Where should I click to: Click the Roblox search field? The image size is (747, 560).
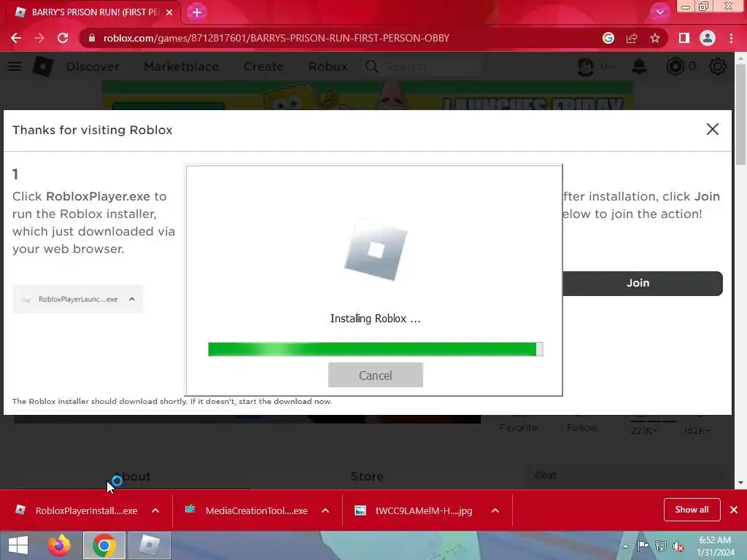(423, 66)
